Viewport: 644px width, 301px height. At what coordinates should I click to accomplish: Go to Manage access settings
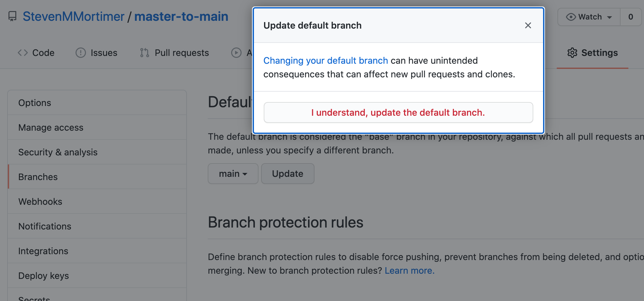[x=51, y=127]
